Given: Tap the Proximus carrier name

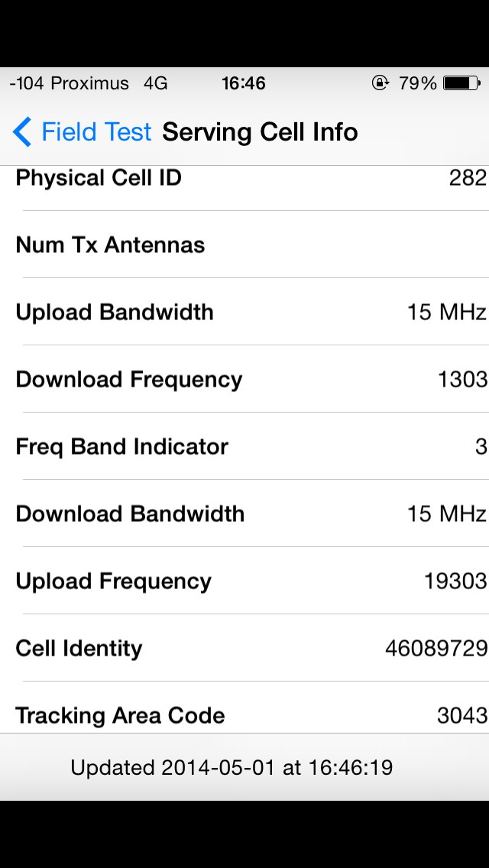Looking at the screenshot, I should tap(89, 83).
